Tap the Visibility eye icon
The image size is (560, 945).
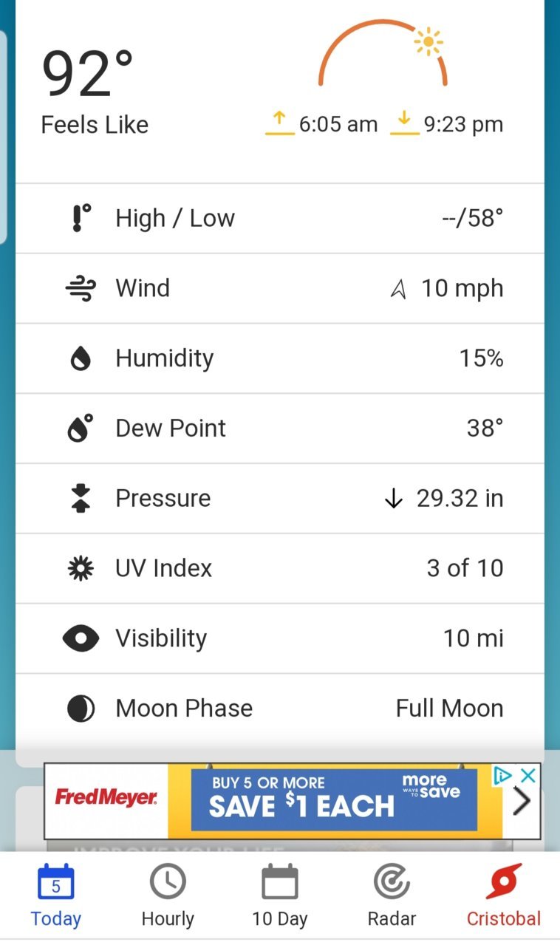[81, 638]
